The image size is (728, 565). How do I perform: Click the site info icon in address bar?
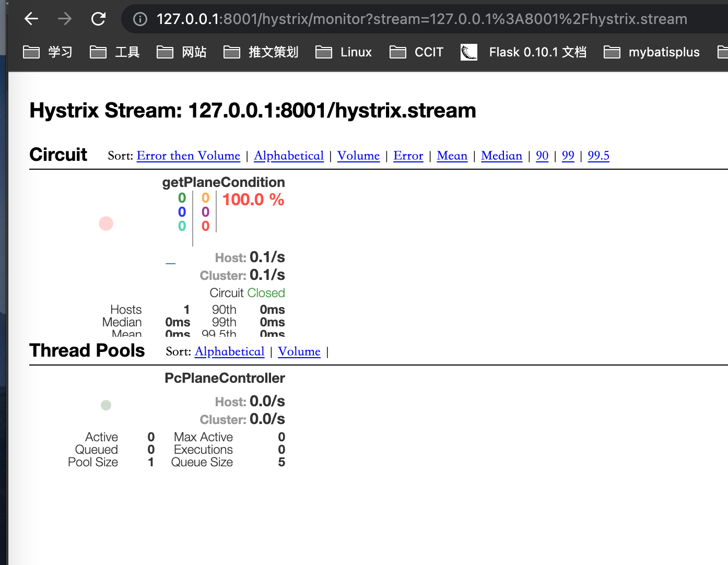(x=140, y=19)
